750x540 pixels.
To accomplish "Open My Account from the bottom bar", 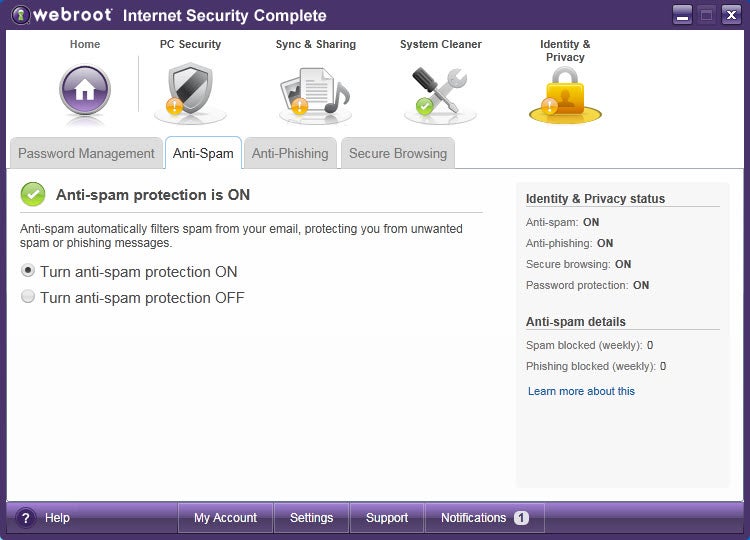I will tap(225, 518).
